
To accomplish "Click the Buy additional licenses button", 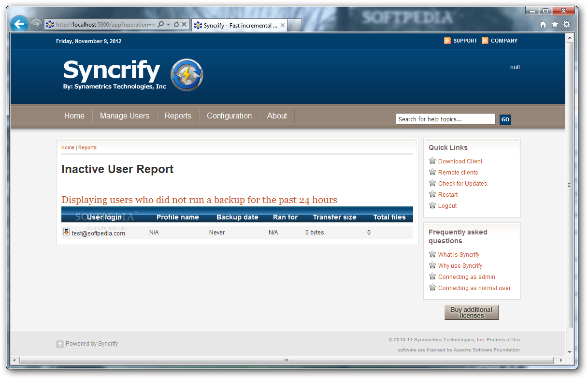I will [x=471, y=312].
